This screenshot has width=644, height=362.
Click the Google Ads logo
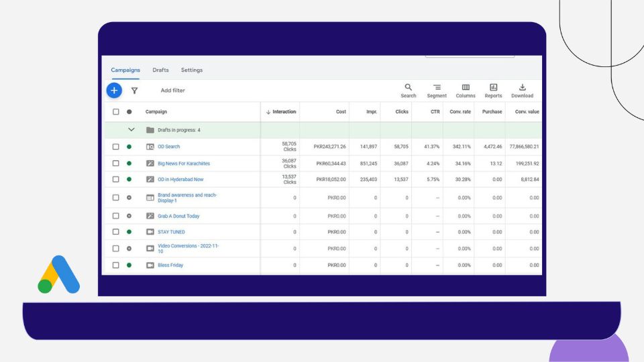click(x=58, y=275)
